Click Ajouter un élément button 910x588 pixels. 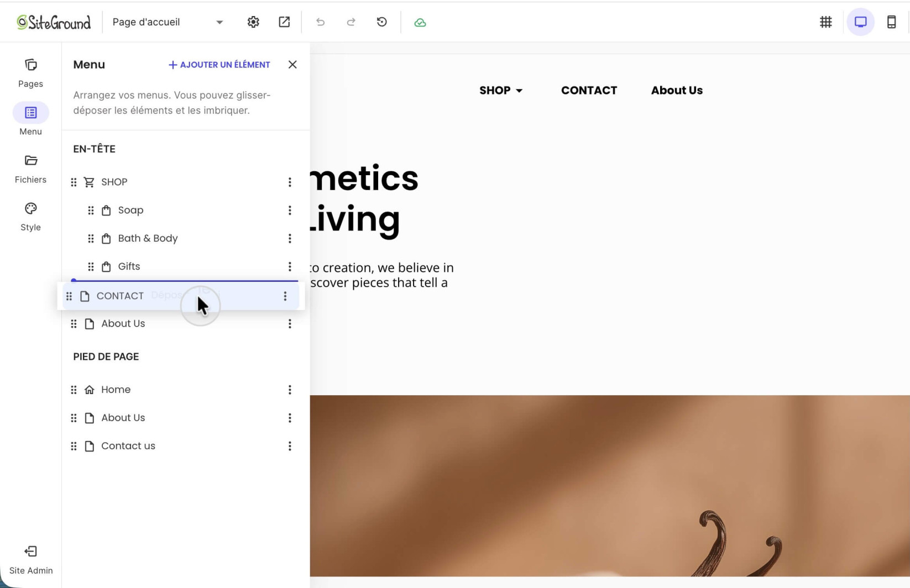click(219, 65)
